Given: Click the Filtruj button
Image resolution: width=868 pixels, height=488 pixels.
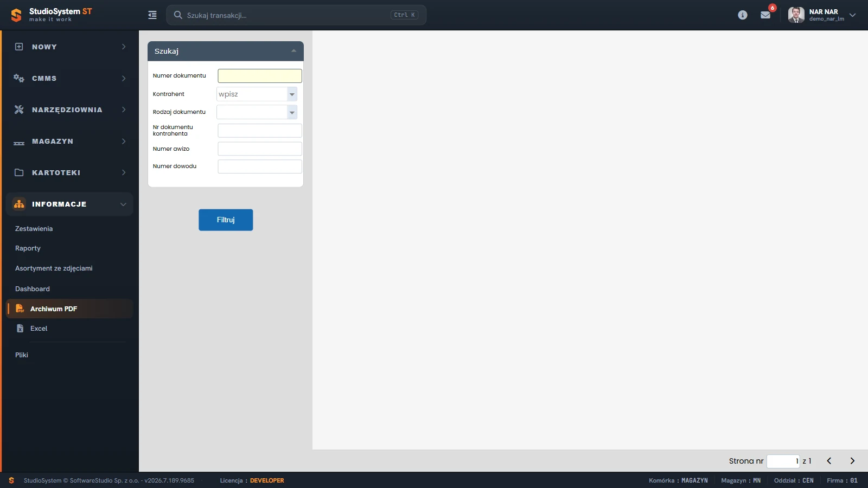Looking at the screenshot, I should pos(226,220).
